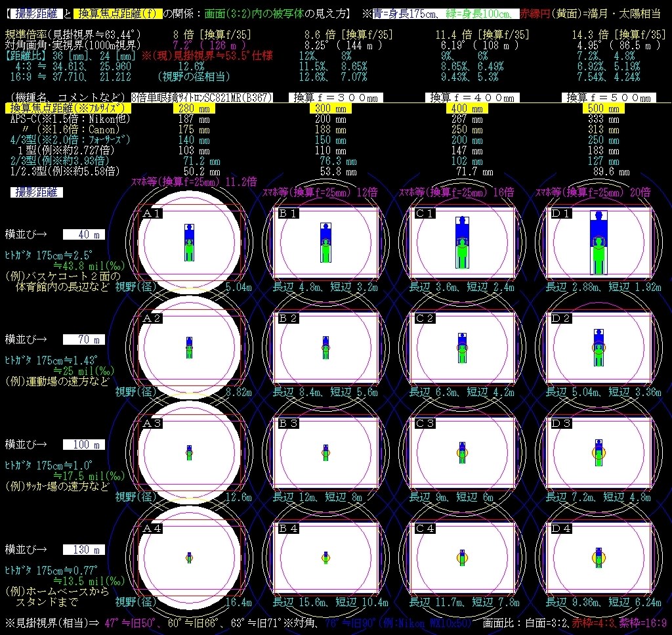Click the 4/3型(※2.0倍:フォーサーズ) row label
The image size is (672, 635).
(70, 140)
